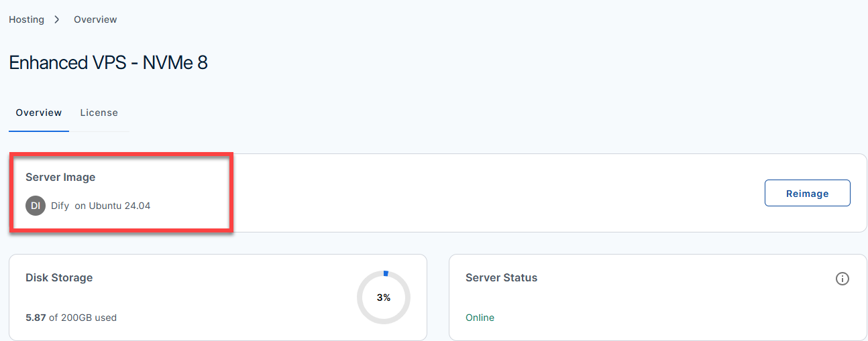This screenshot has height=341, width=868.
Task: Click the Server Image heading
Action: click(x=60, y=178)
